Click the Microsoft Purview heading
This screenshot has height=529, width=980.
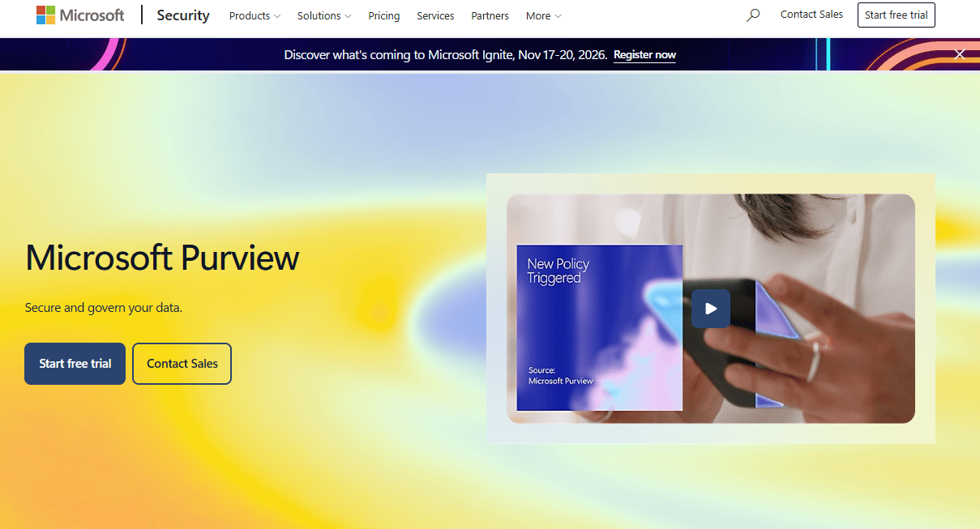point(163,258)
